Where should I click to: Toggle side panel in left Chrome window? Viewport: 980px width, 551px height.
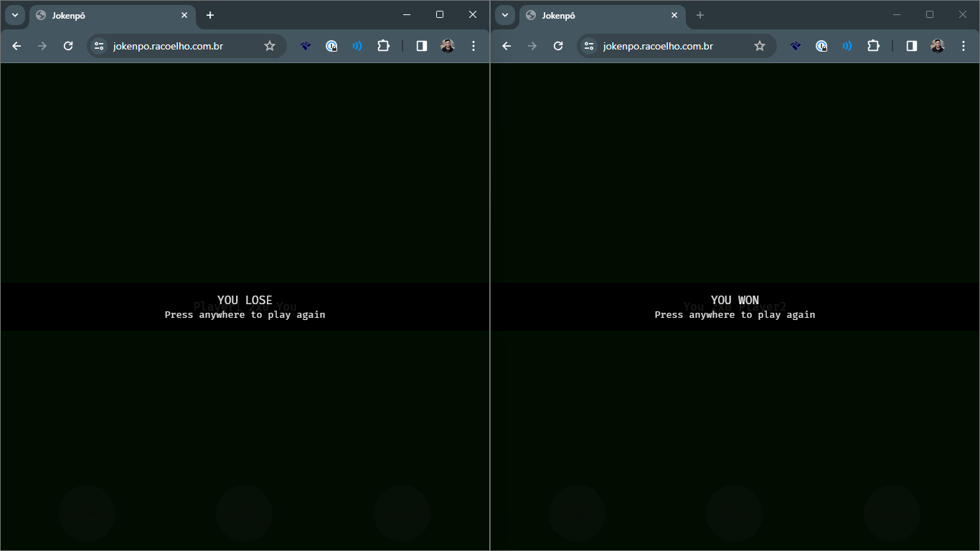pyautogui.click(x=422, y=46)
